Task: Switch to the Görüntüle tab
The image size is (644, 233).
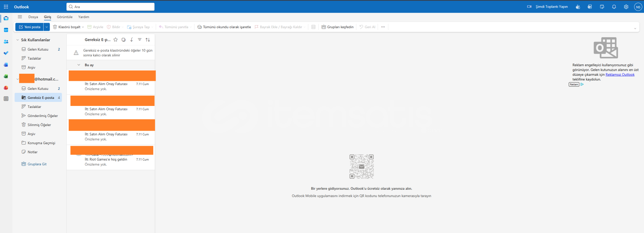Action: 64,17
